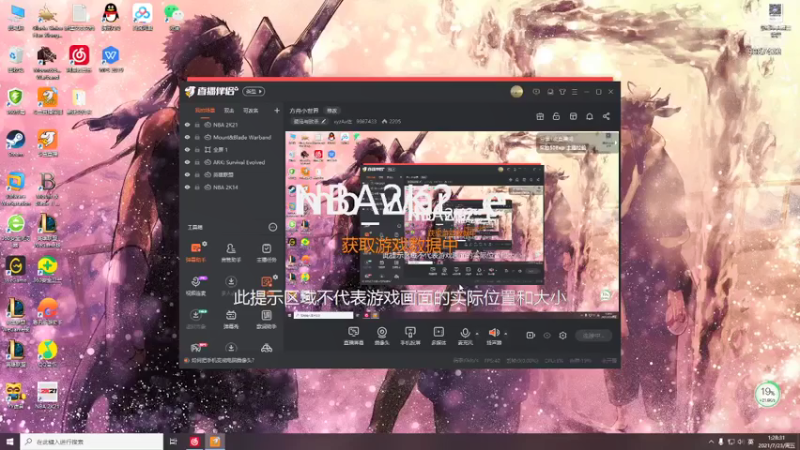Mute the 扬声器 speaker
Viewport: 800px width, 450px height.
tap(493, 336)
